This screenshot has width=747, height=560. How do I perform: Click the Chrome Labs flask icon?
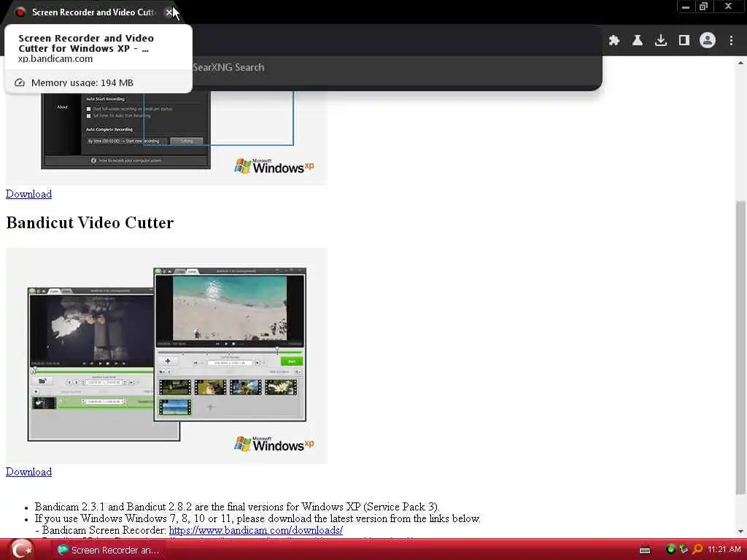coord(638,41)
